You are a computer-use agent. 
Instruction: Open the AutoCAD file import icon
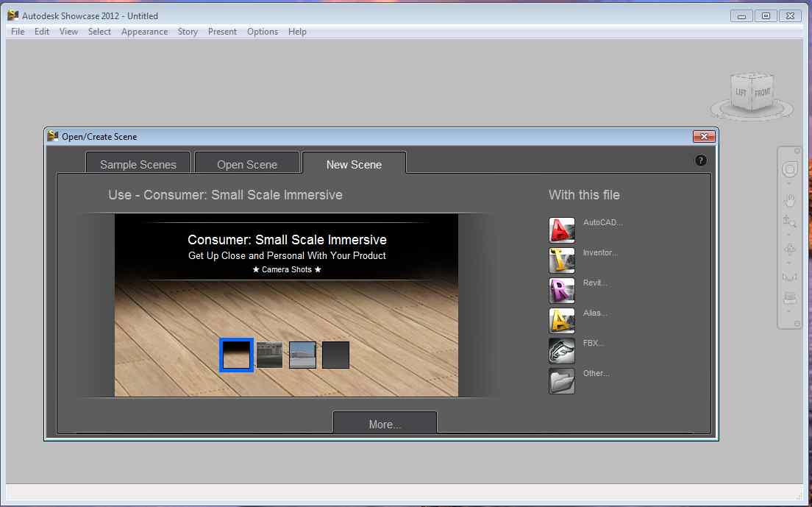562,230
